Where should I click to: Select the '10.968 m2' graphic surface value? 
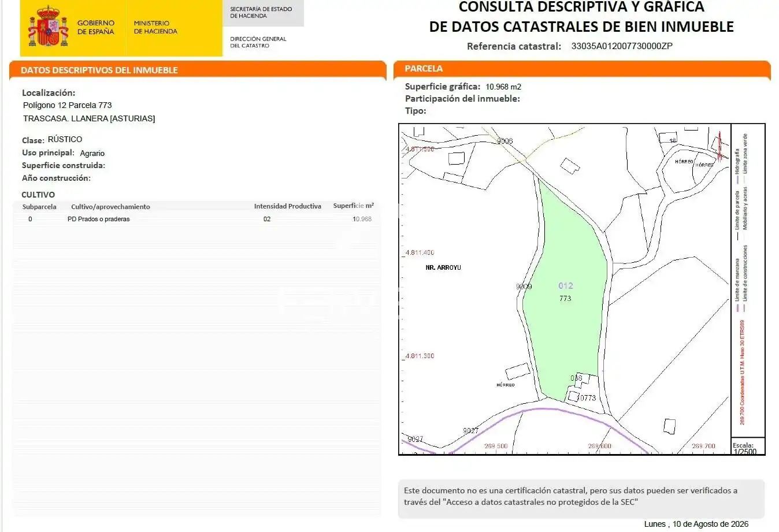[503, 87]
